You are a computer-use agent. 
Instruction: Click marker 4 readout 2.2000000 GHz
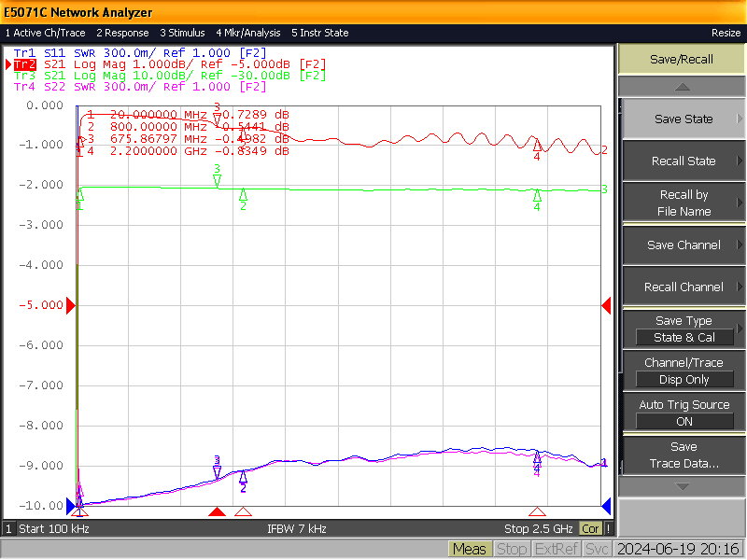coord(189,151)
